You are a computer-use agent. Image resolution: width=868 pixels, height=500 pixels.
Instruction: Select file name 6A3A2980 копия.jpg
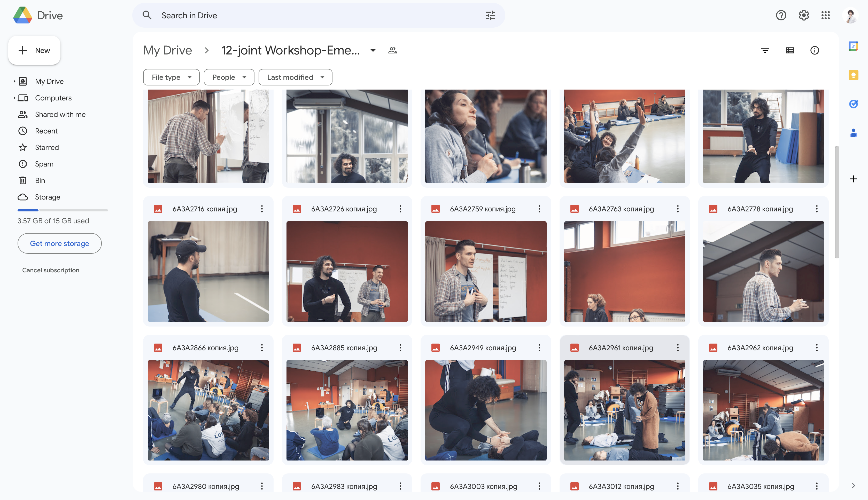(206, 486)
